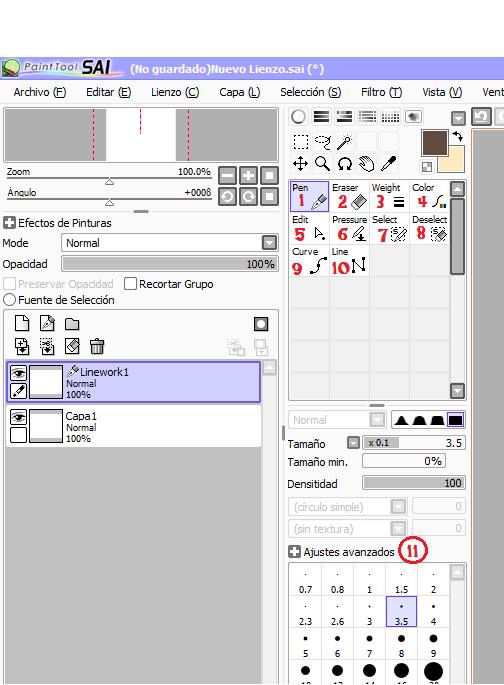
Task: Pick the magic wand tool
Action: (x=345, y=142)
